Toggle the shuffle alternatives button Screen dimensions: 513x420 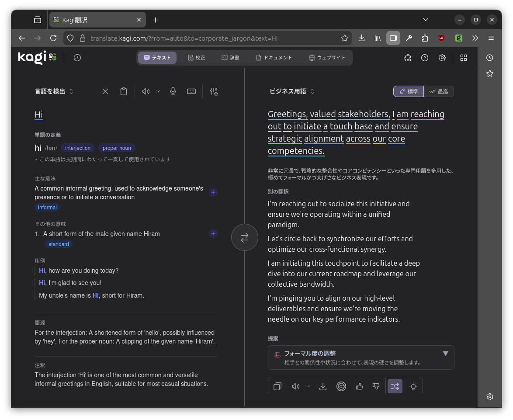tap(395, 386)
